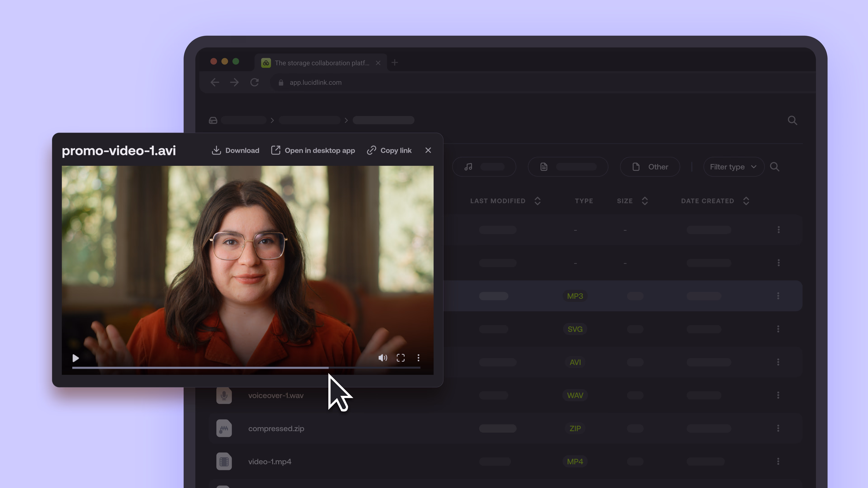
Task: Toggle the documents filter chip
Action: (x=568, y=167)
